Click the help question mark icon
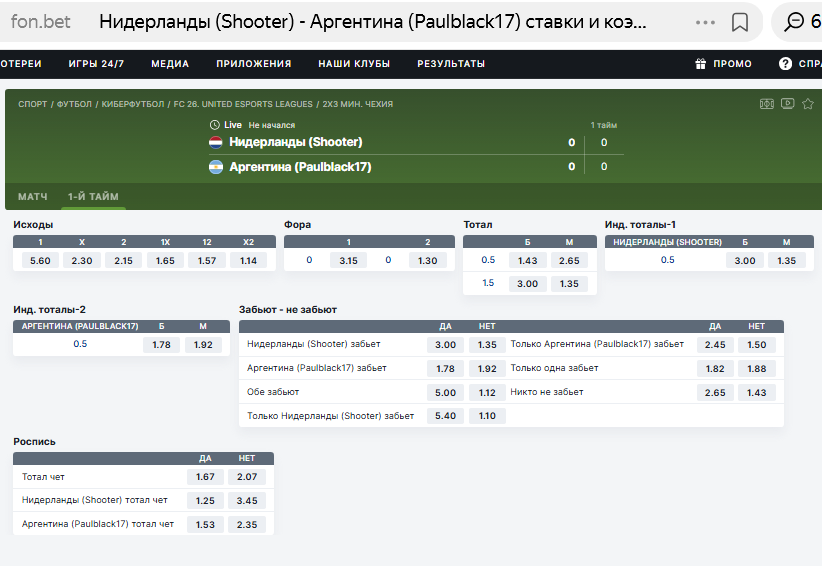This screenshot has width=822, height=566. coord(785,63)
